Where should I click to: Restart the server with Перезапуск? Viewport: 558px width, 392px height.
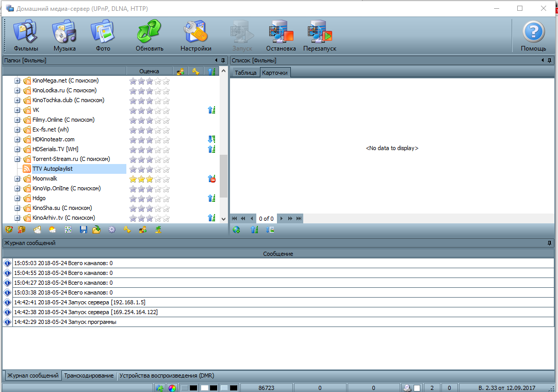(320, 35)
